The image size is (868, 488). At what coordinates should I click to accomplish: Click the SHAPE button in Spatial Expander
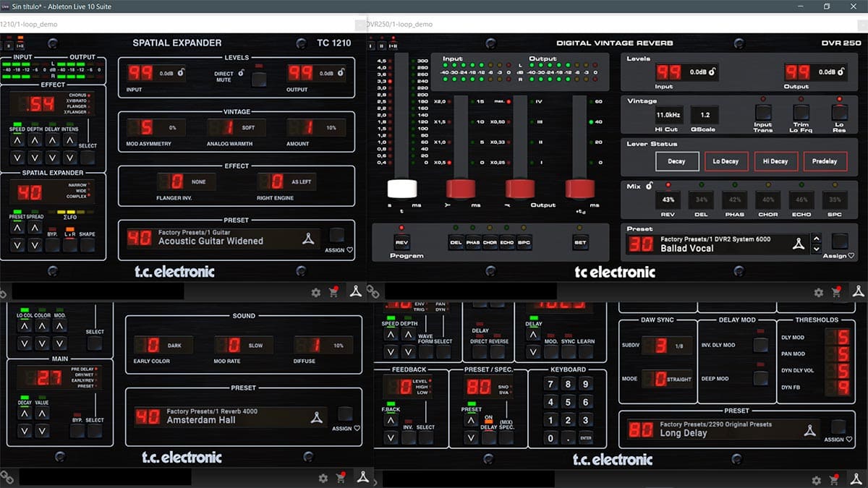click(88, 245)
